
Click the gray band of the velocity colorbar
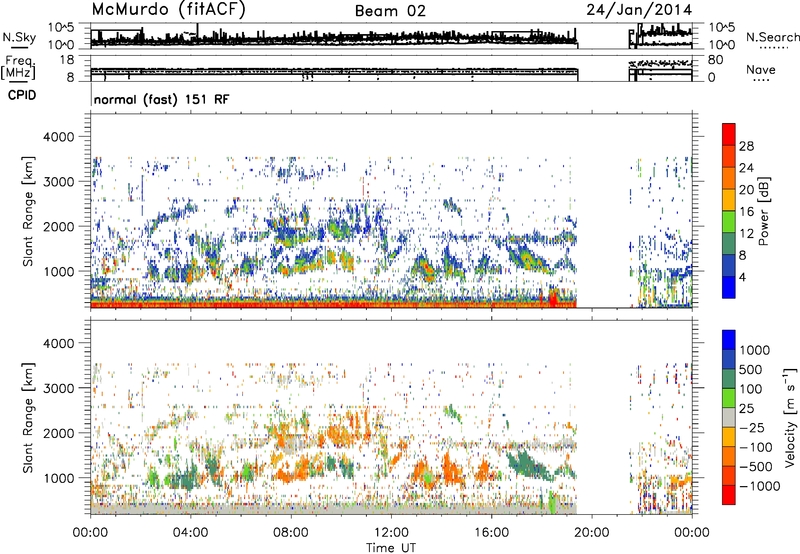tap(729, 417)
